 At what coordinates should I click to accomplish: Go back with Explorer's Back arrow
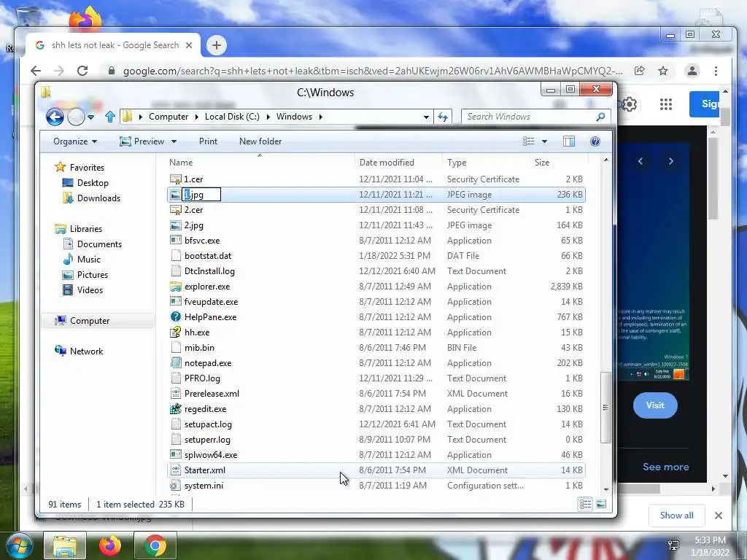pos(55,117)
